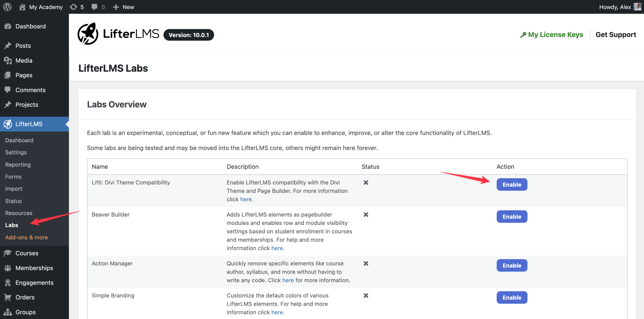Click the X status for Beaver Builder
This screenshot has height=319, width=644.
click(x=366, y=214)
